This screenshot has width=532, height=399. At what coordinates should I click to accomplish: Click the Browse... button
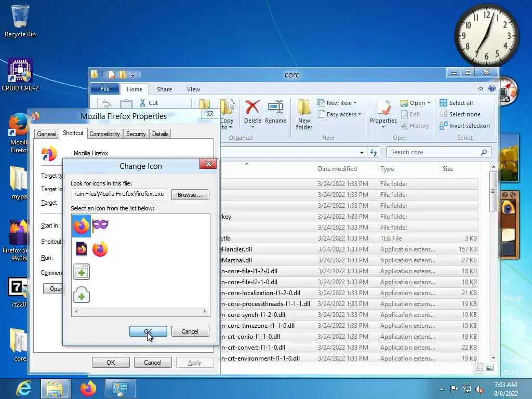[x=190, y=195]
